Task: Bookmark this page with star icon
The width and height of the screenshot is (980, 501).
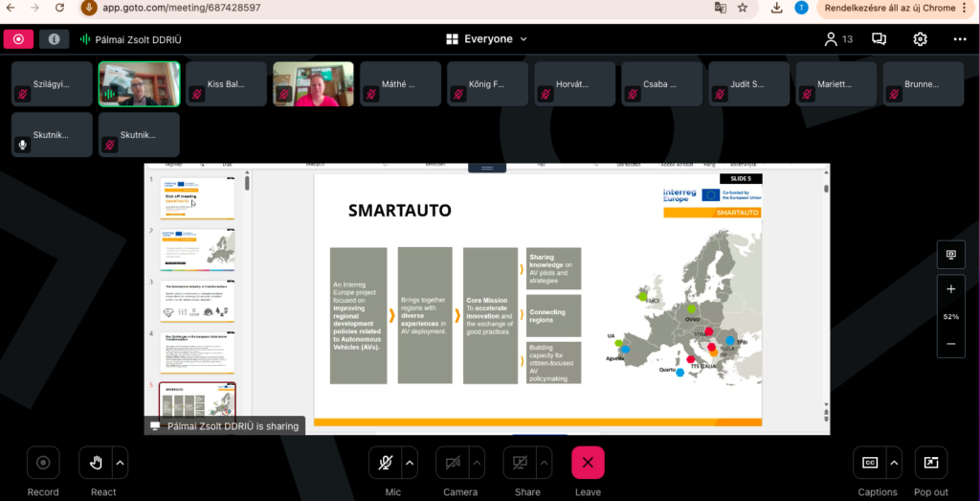Action: [743, 8]
